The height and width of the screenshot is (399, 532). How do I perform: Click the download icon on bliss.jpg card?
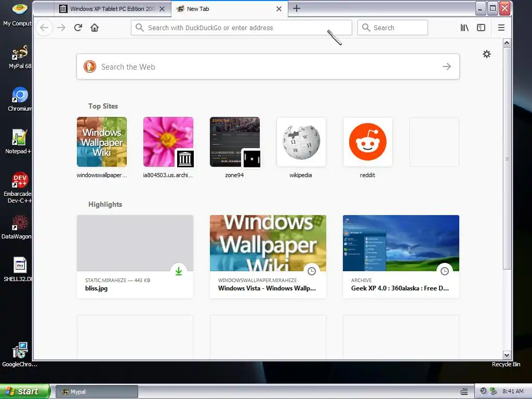(179, 271)
